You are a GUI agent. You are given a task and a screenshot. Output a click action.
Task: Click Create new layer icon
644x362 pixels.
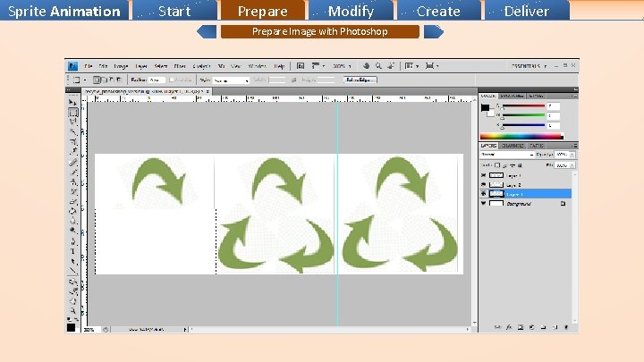click(x=555, y=327)
